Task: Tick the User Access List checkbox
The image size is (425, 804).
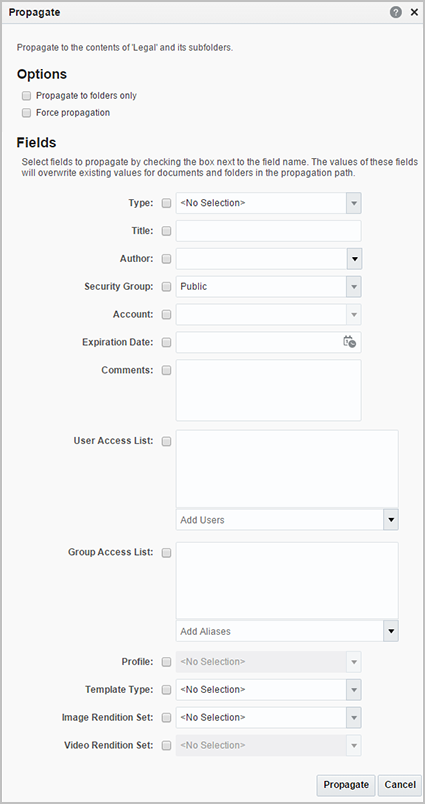Action: [166, 441]
